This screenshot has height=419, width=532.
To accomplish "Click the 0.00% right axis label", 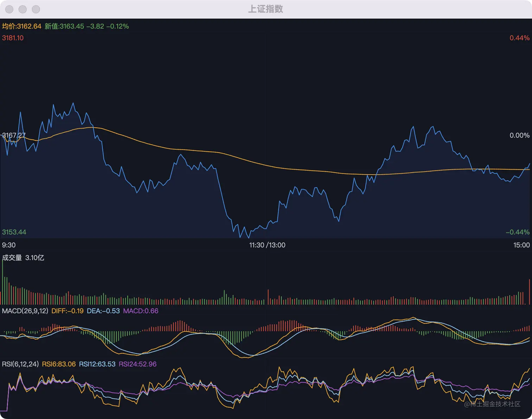I will point(519,135).
